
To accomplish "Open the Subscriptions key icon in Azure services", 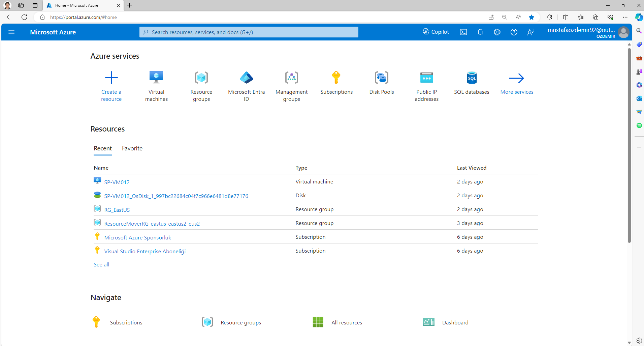I will [336, 78].
